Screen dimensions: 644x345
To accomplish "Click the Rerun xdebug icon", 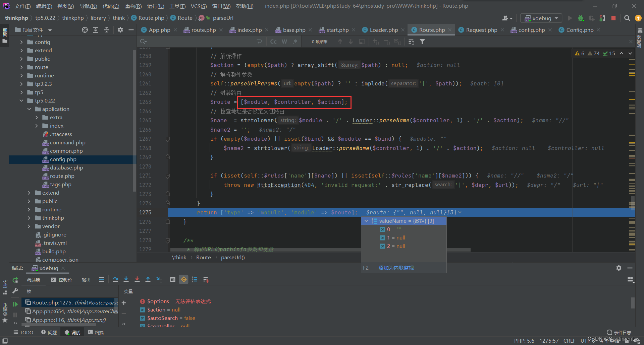I will [x=15, y=280].
